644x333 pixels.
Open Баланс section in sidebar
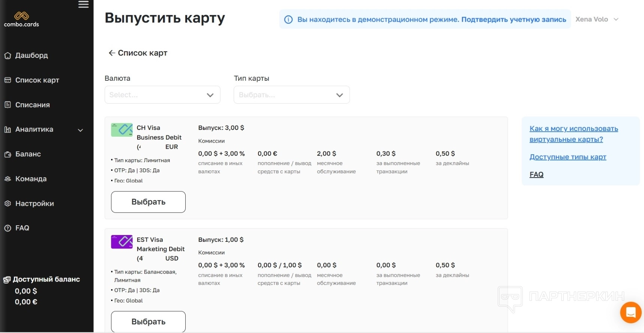click(x=28, y=154)
